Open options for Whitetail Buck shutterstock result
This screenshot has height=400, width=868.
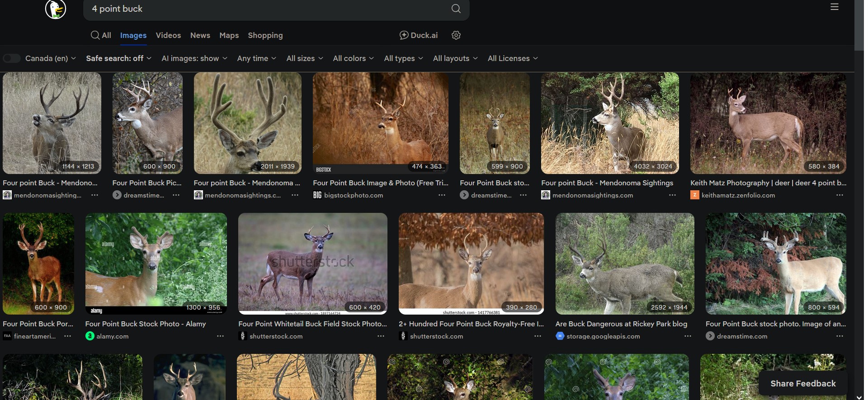(x=381, y=336)
